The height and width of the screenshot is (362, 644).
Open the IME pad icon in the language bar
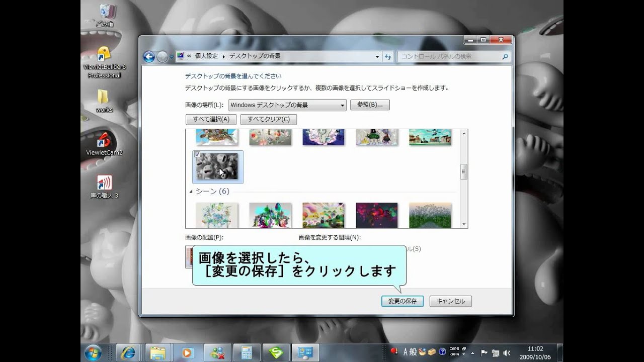pyautogui.click(x=423, y=352)
